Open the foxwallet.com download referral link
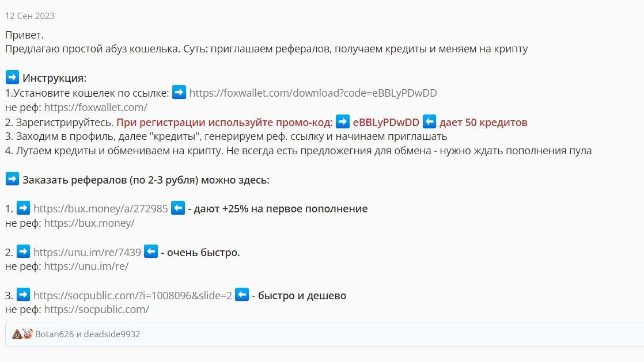This screenshot has height=362, width=644. [317, 93]
